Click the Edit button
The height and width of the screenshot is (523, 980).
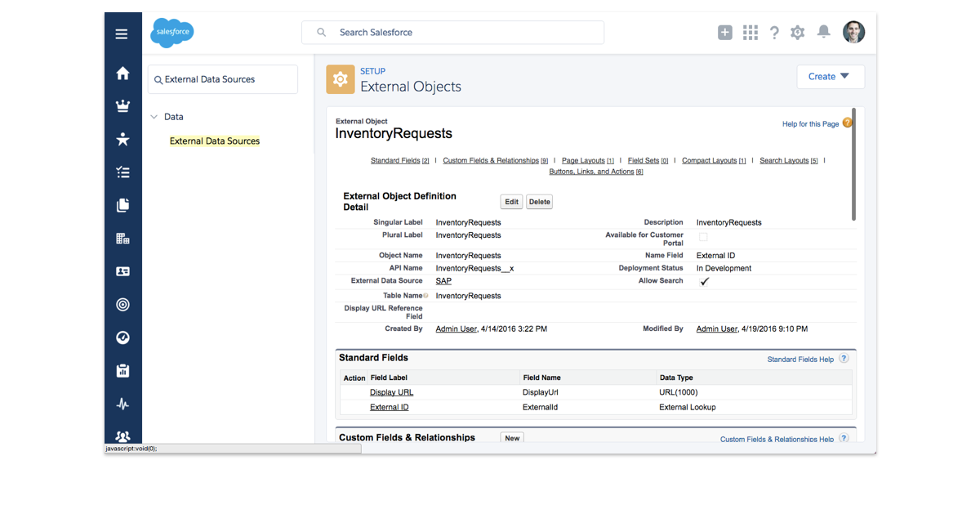[511, 201]
